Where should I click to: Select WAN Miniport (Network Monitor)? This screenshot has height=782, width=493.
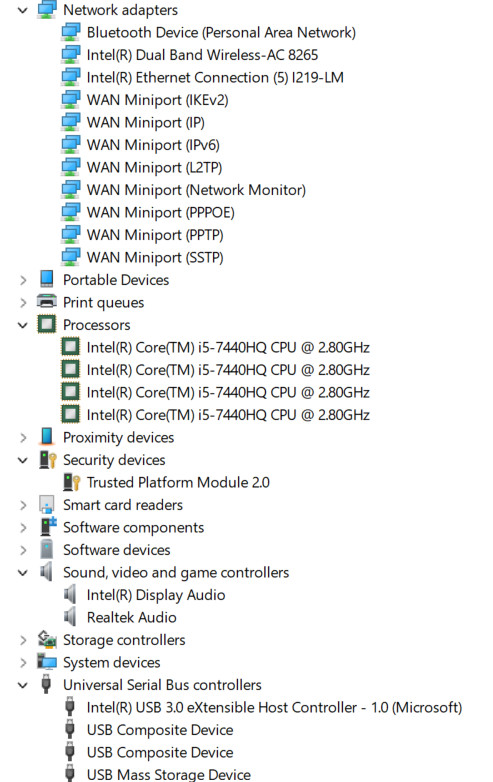pos(196,190)
